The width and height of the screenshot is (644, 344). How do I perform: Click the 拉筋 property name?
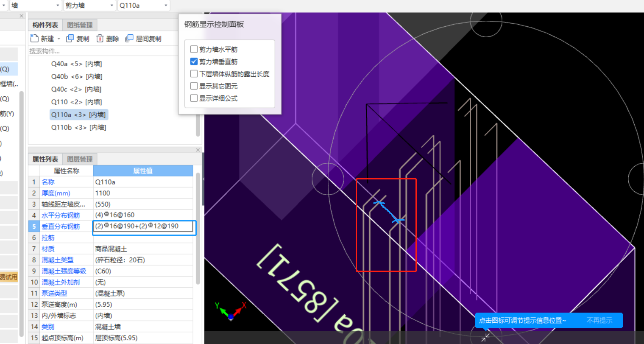[x=48, y=238]
